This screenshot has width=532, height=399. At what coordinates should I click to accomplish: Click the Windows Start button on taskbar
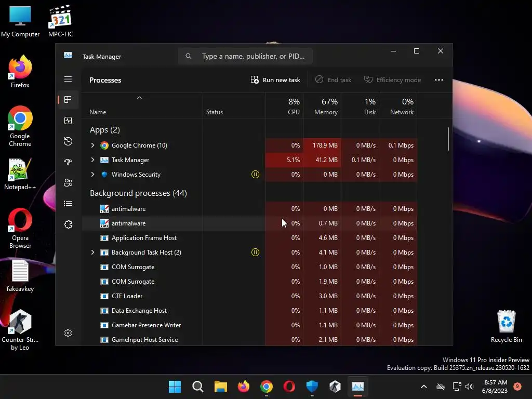[x=175, y=387]
